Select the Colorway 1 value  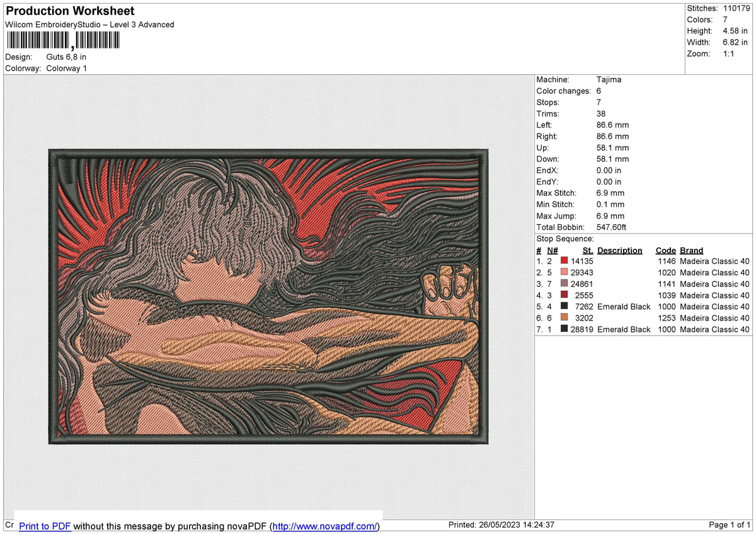tap(67, 68)
